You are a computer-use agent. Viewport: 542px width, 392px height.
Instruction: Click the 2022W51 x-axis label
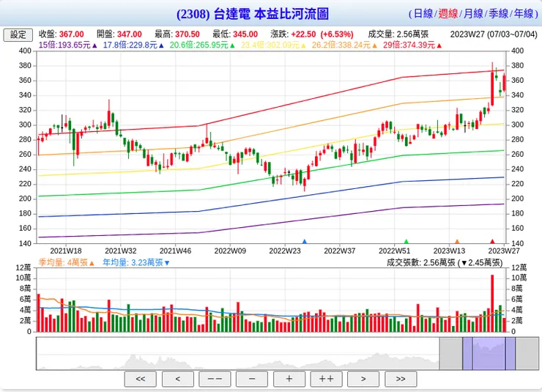tap(394, 251)
